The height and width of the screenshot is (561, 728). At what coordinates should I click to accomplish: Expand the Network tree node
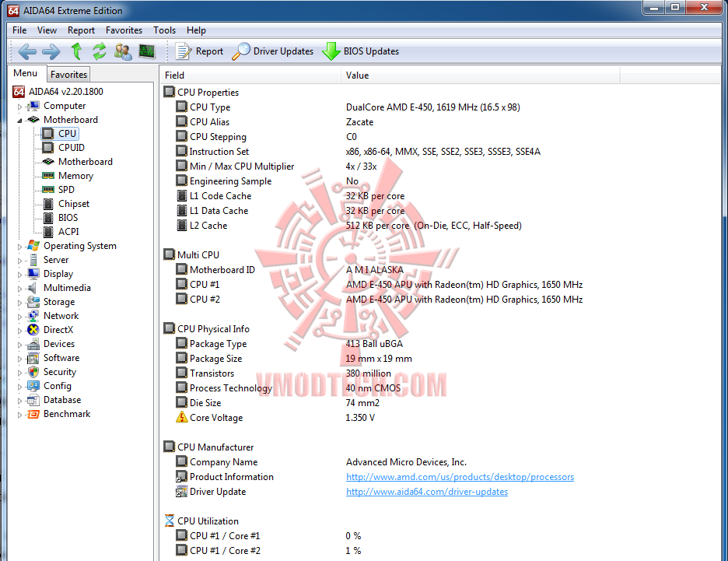(x=19, y=316)
